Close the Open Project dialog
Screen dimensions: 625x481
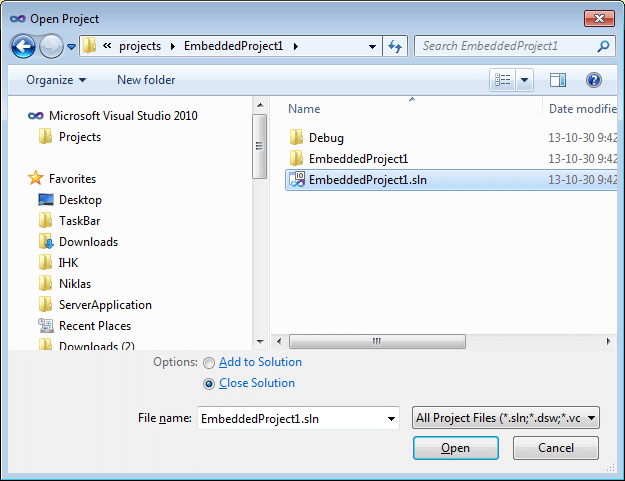pos(599,18)
